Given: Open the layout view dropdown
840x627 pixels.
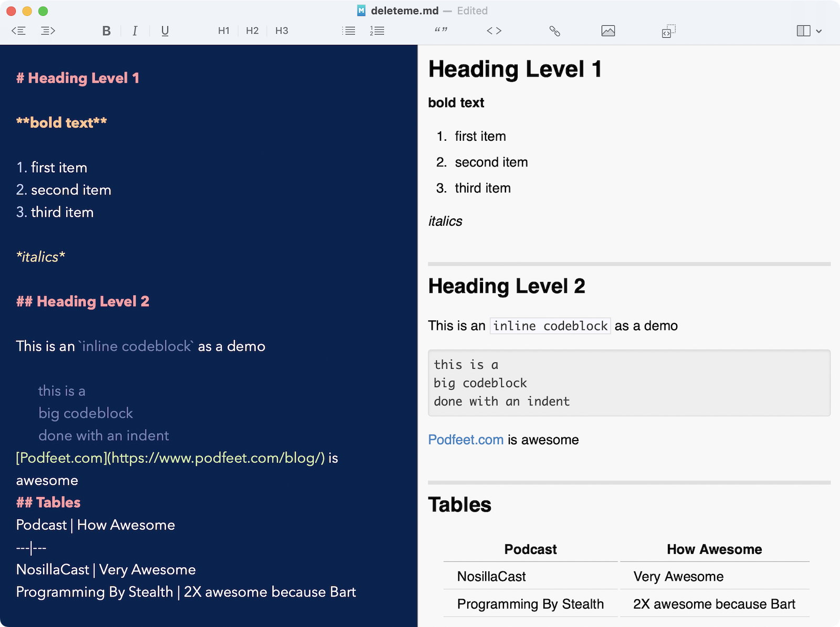Looking at the screenshot, I should 809,31.
